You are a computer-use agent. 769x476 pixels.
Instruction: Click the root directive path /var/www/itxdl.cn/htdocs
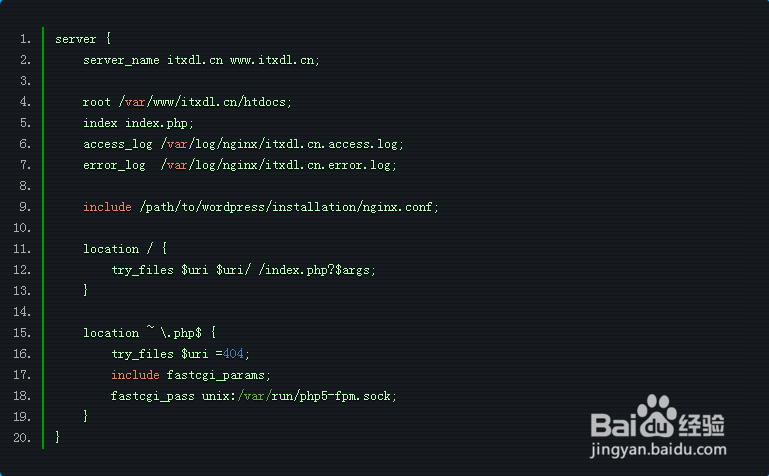pyautogui.click(x=205, y=102)
